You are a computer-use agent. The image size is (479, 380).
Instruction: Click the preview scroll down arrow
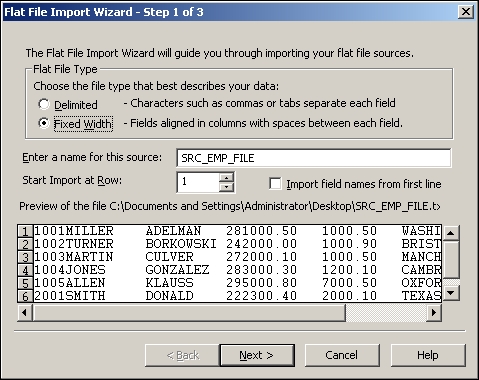(451, 293)
